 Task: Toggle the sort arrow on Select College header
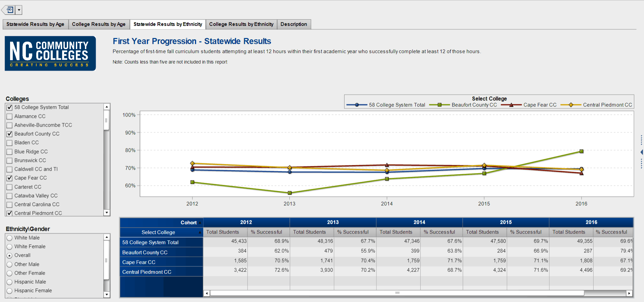(200, 232)
